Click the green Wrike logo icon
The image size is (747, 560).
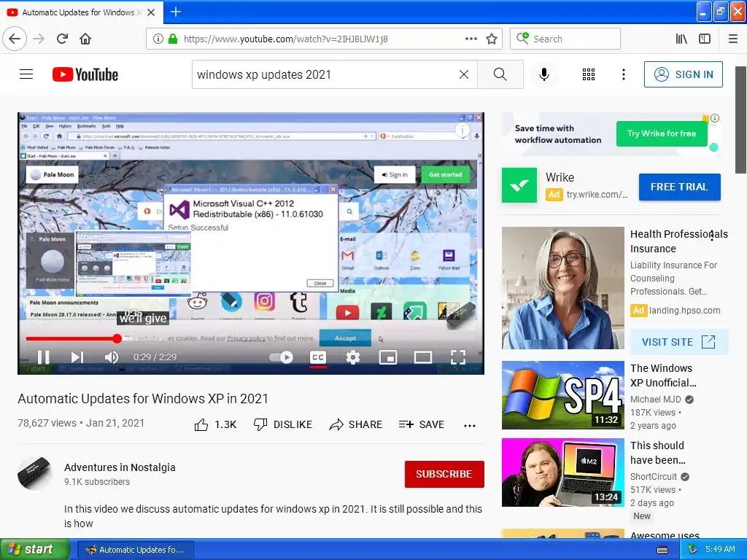click(x=519, y=184)
